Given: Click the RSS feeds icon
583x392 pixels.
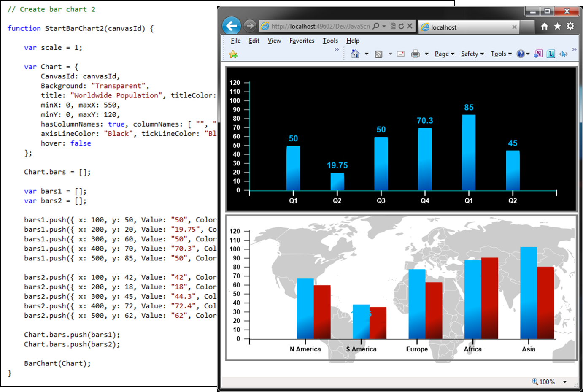Looking at the screenshot, I should (378, 54).
